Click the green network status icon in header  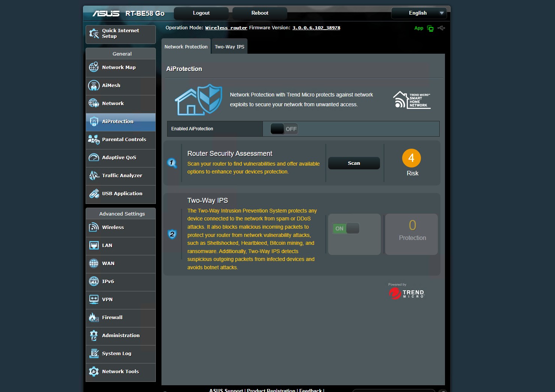[x=430, y=29]
